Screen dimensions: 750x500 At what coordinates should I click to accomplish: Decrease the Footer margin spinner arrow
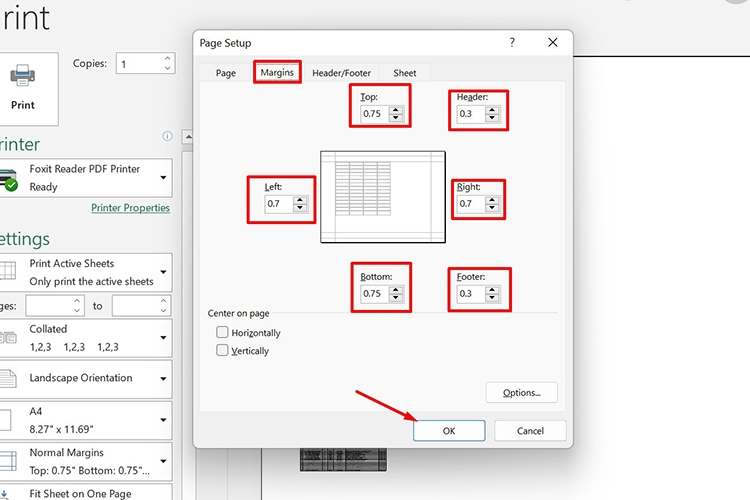(x=493, y=299)
